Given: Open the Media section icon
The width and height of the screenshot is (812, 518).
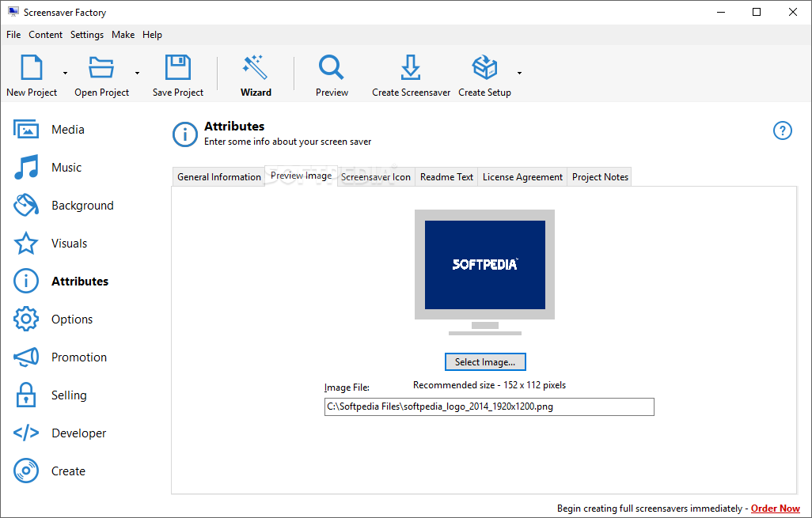Looking at the screenshot, I should [26, 130].
